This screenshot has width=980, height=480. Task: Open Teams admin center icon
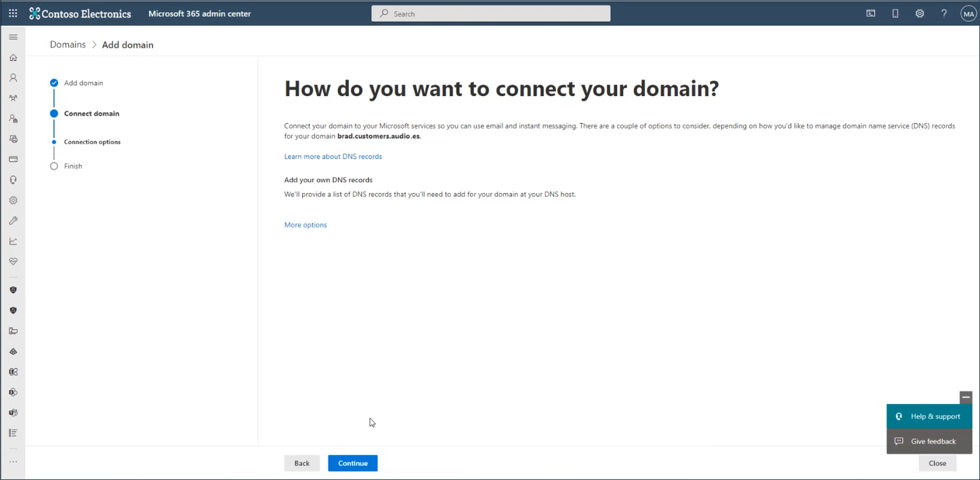coord(13,412)
